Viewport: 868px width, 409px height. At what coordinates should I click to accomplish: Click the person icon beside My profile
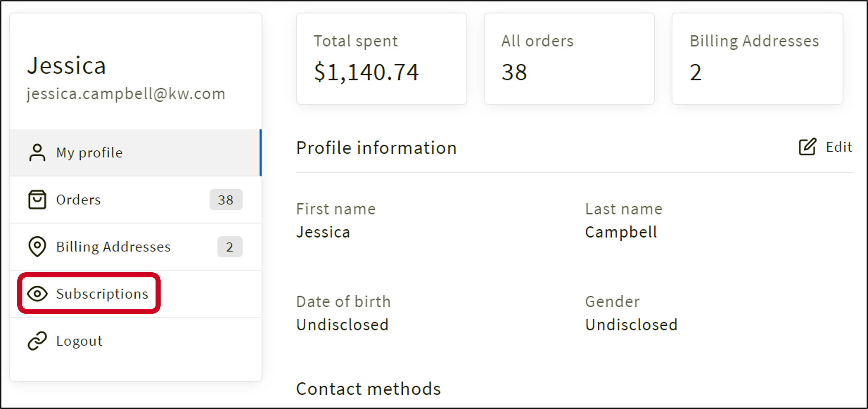click(x=37, y=153)
